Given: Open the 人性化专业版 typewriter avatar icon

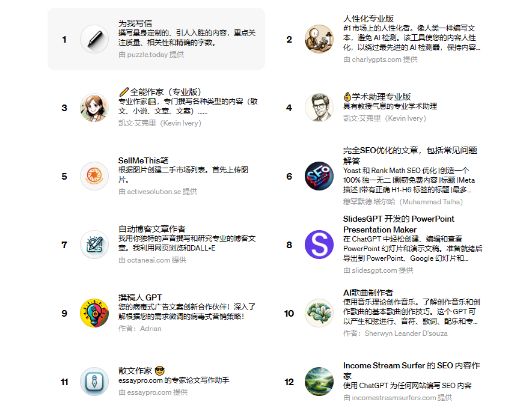Looking at the screenshot, I should (319, 39).
